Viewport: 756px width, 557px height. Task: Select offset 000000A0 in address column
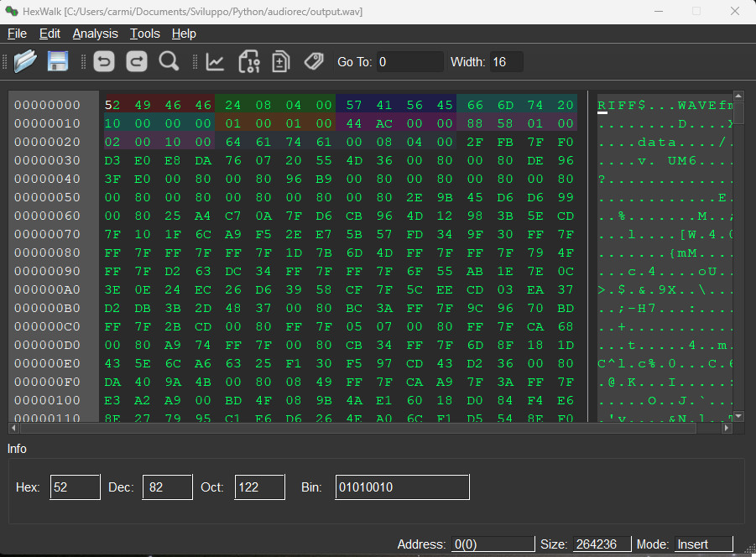click(47, 289)
